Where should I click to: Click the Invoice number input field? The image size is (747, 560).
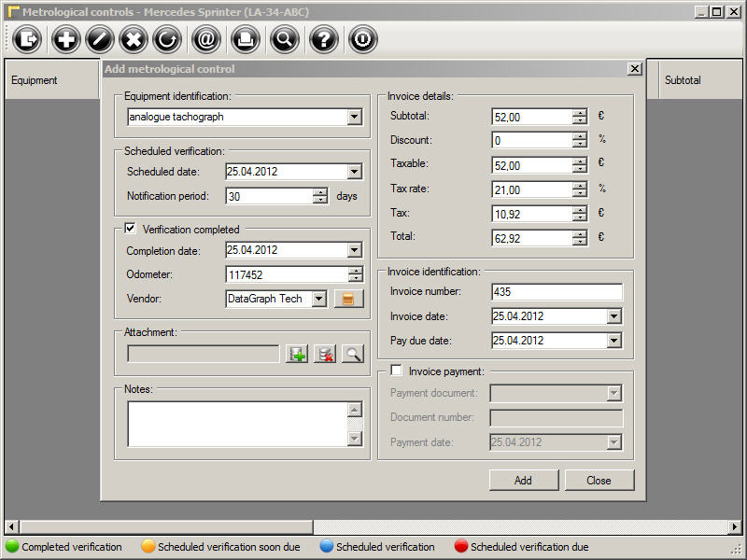click(x=557, y=292)
